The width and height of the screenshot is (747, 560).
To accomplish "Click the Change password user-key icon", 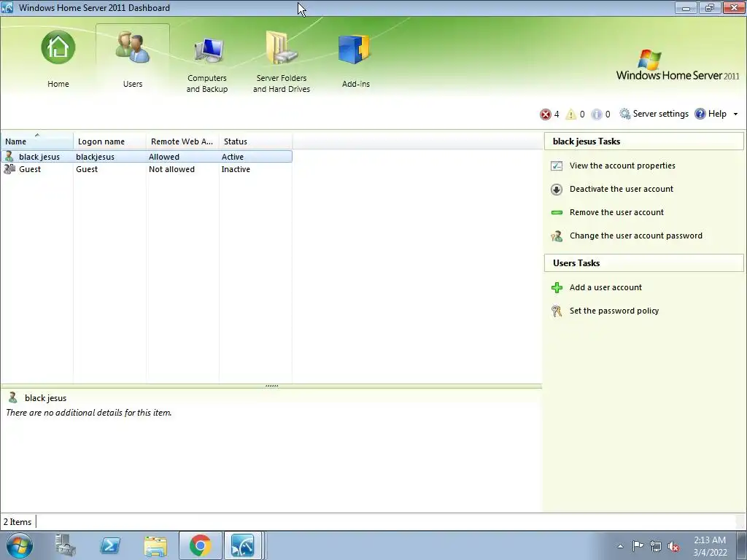I will tap(557, 236).
